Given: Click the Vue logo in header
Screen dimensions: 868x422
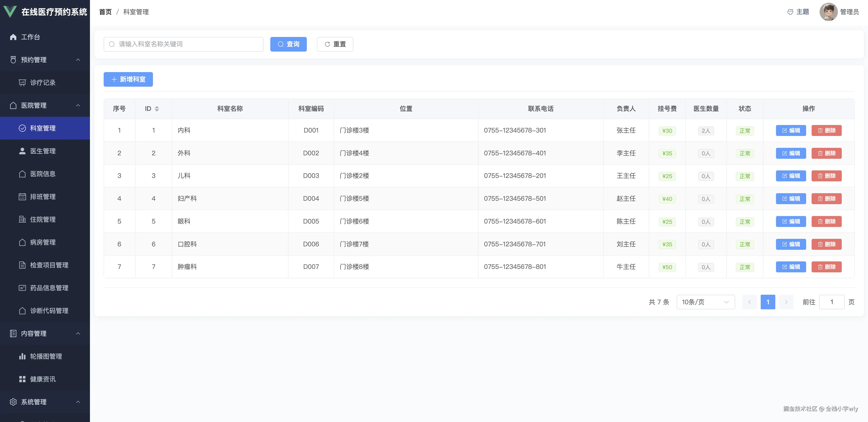Looking at the screenshot, I should click(x=10, y=12).
